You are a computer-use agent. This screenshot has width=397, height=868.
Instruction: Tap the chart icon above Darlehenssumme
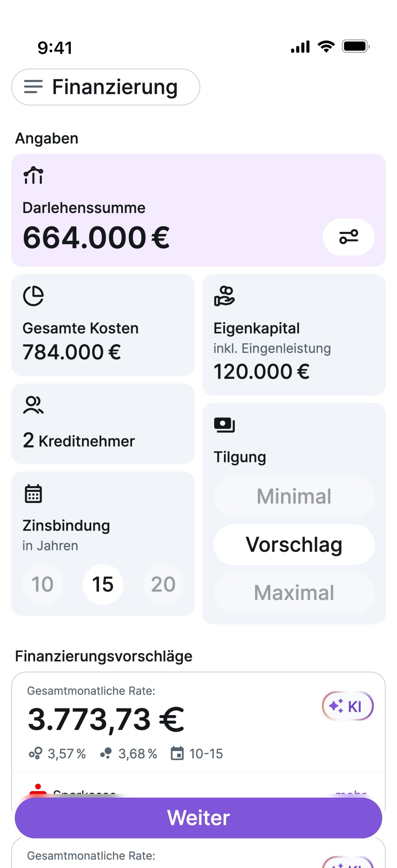click(33, 175)
